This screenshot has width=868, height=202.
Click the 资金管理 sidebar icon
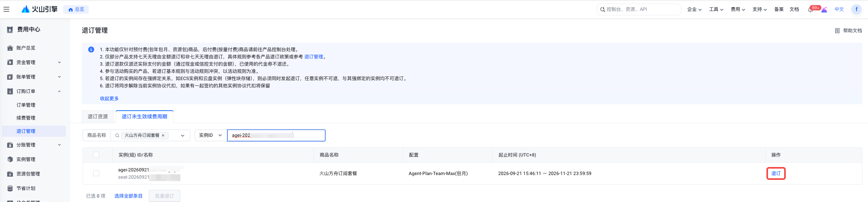[10, 62]
